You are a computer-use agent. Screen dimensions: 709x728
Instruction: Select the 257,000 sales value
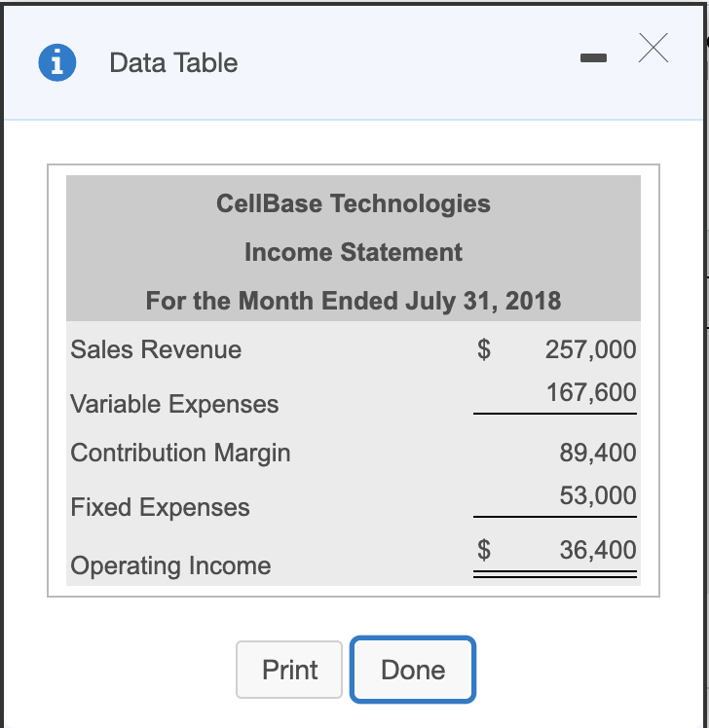point(590,349)
